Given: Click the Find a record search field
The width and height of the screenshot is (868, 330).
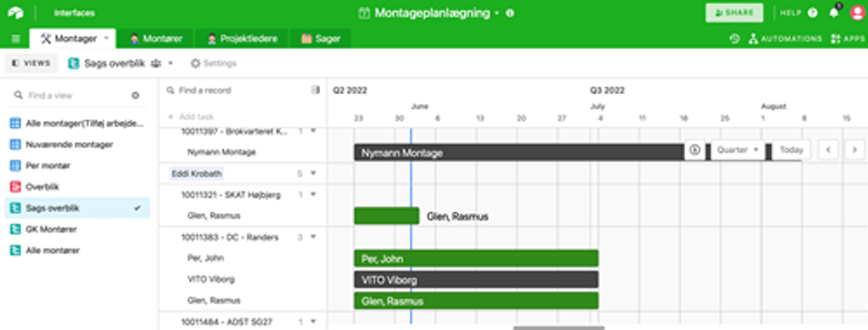Looking at the screenshot, I should (x=238, y=90).
